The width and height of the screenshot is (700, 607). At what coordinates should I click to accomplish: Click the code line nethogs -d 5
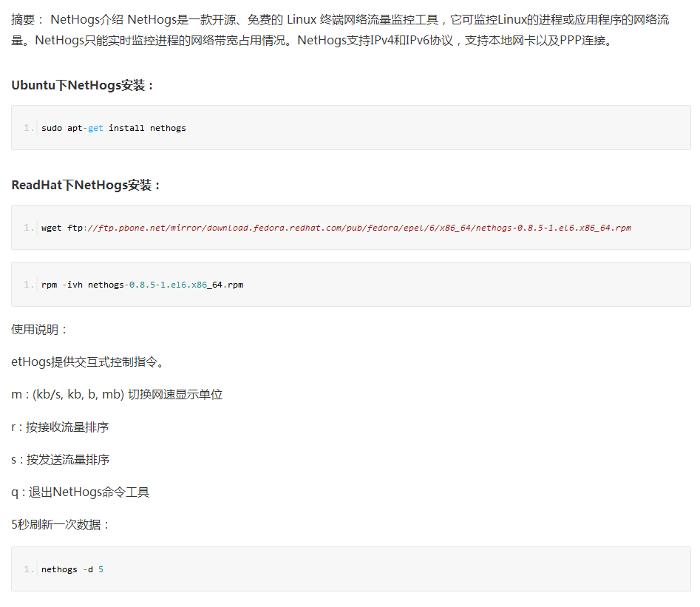pyautogui.click(x=72, y=569)
